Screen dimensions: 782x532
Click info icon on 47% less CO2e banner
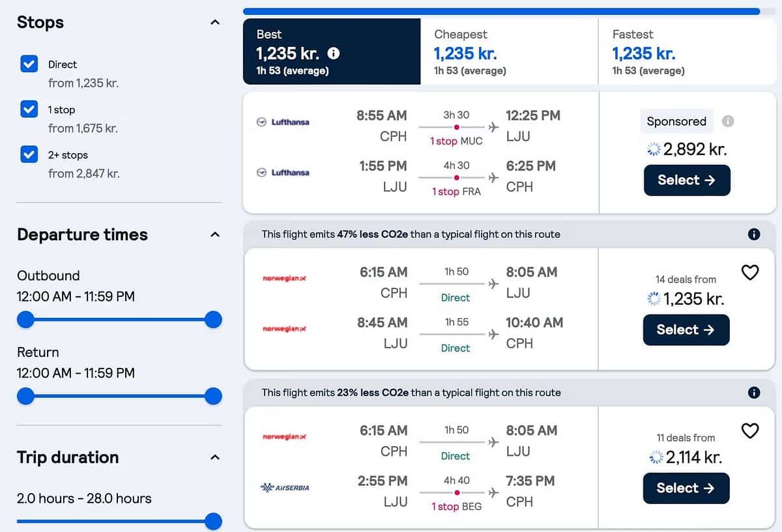[x=754, y=234]
